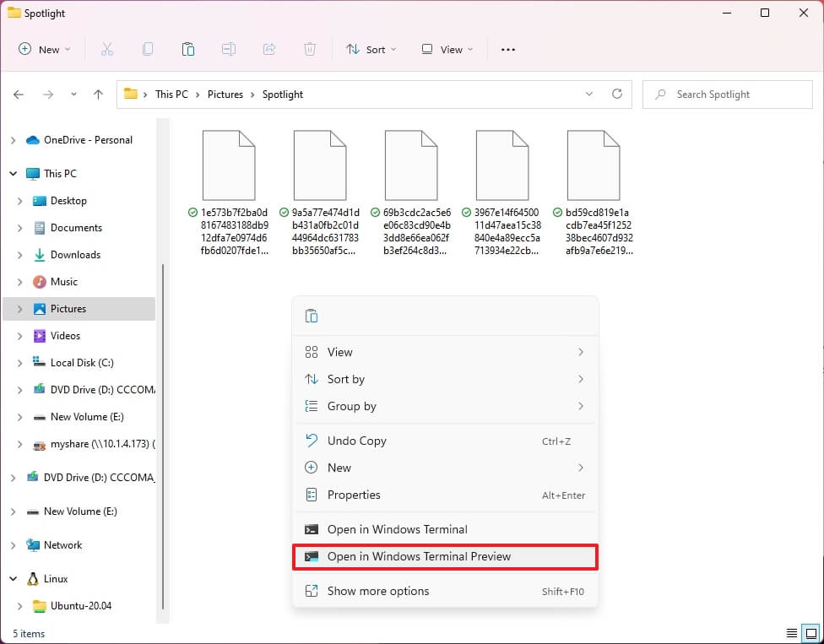Navigate up one folder level with the arrow

click(x=97, y=95)
